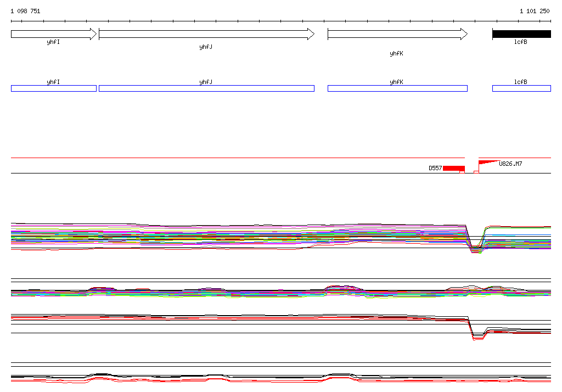Click the yhfI label above the blue box
This screenshot has width=562, height=392.
coord(53,82)
